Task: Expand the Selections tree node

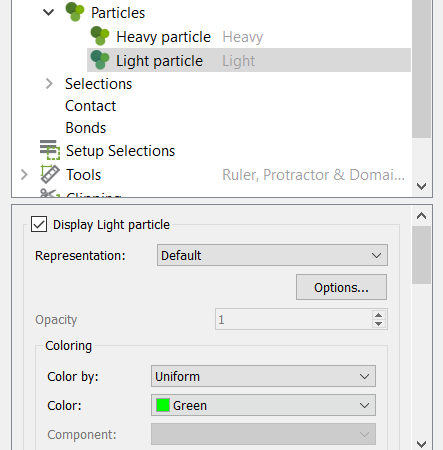Action: click(49, 84)
